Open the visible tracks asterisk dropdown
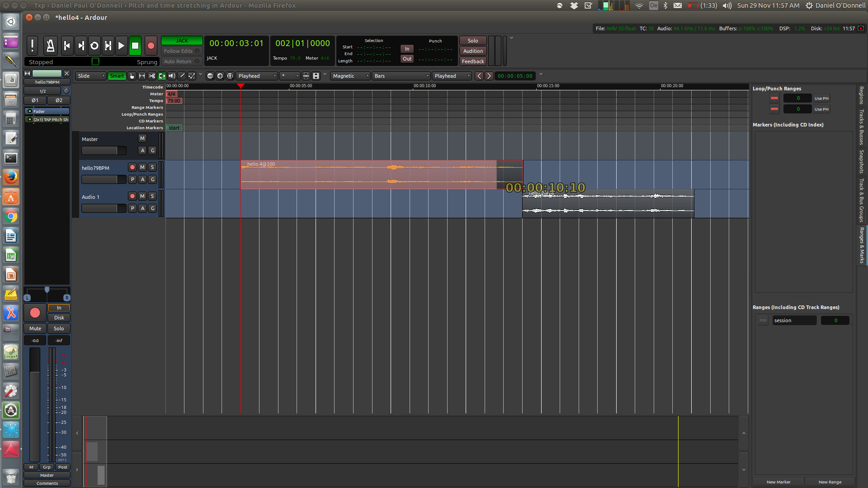This screenshot has width=868, height=488. coord(289,76)
